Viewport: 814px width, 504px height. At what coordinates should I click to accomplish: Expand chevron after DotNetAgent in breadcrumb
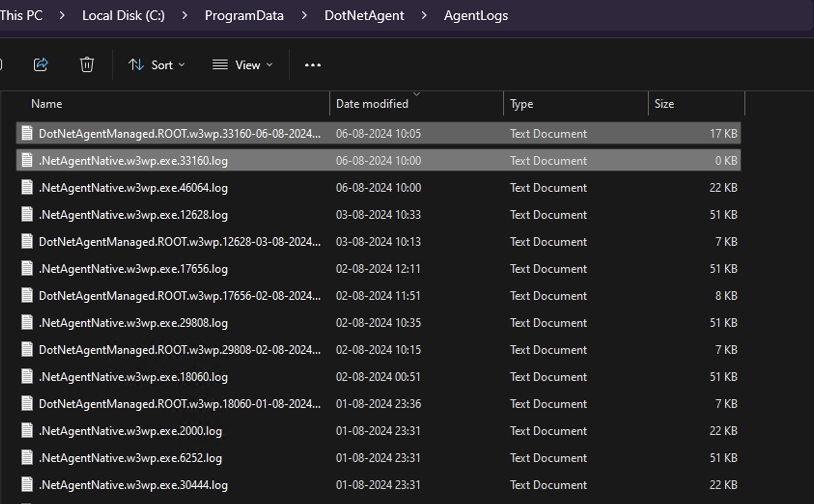point(424,15)
